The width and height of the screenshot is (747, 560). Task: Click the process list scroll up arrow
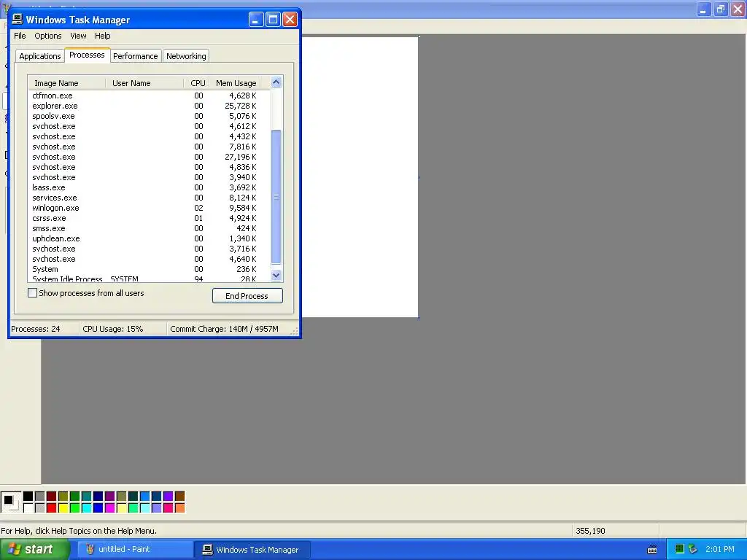click(x=276, y=82)
